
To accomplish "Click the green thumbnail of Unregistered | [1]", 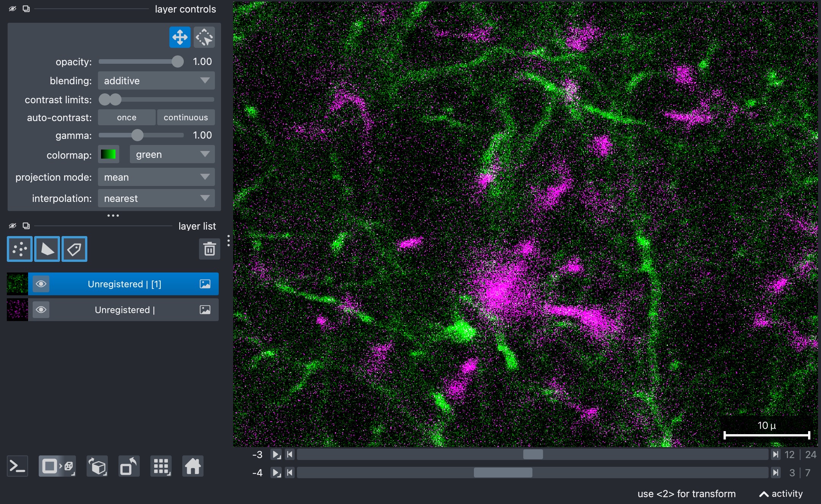I will point(17,284).
